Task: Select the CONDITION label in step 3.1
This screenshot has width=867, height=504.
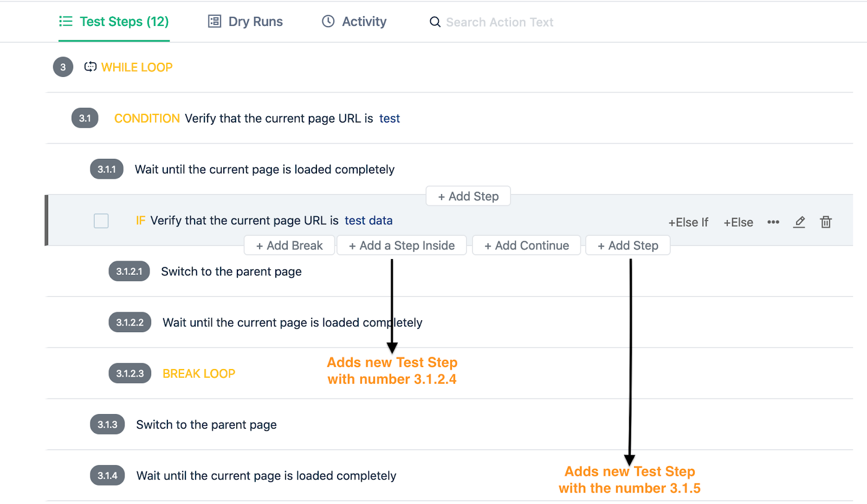Action: point(147,118)
